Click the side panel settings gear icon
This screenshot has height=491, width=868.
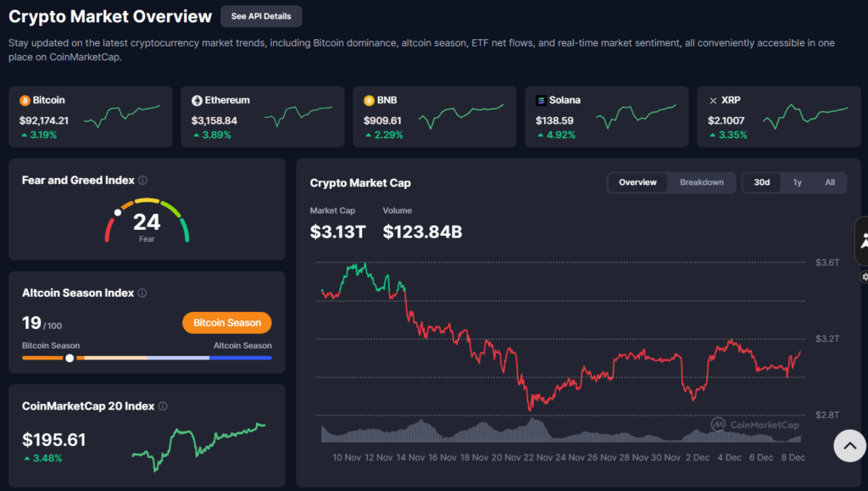(x=864, y=276)
